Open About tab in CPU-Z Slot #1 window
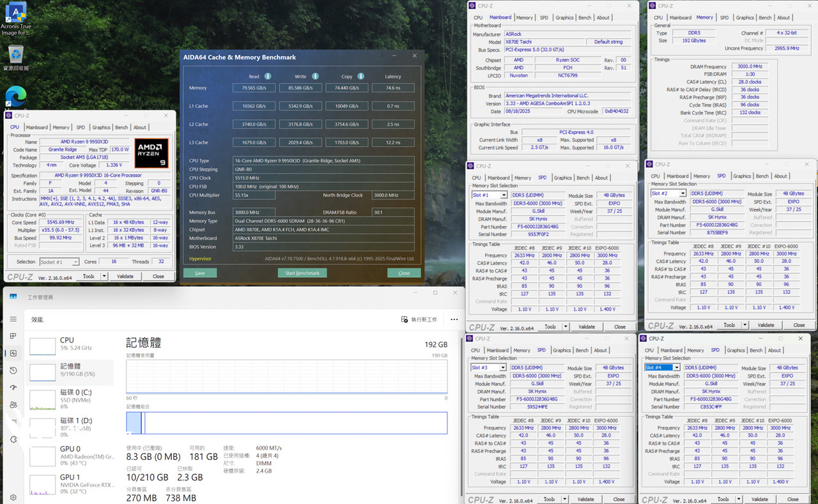The height and width of the screenshot is (504, 818). 601,178
